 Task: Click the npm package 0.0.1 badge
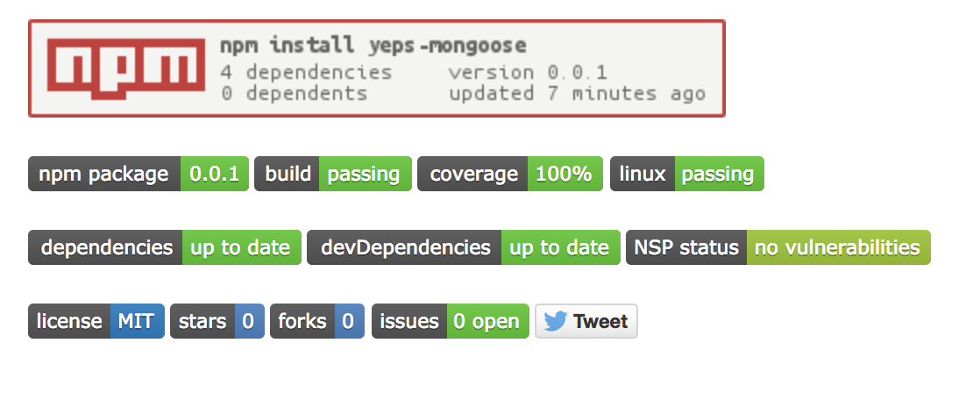click(138, 174)
